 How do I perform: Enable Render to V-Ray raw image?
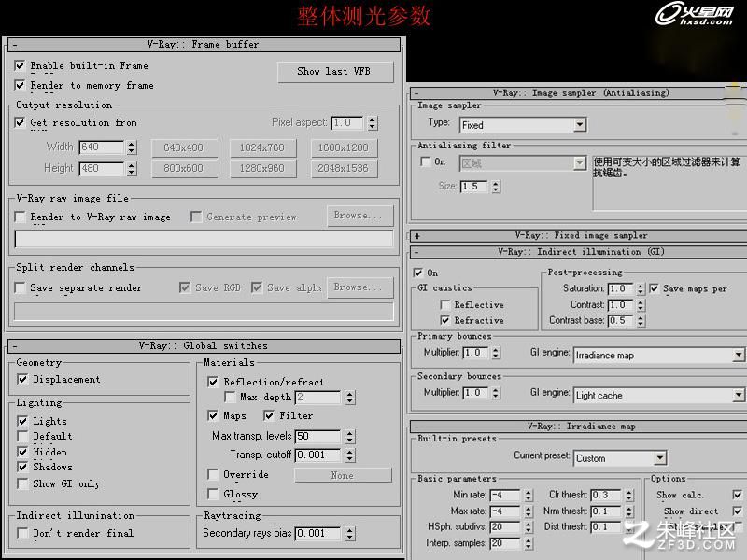point(20,217)
